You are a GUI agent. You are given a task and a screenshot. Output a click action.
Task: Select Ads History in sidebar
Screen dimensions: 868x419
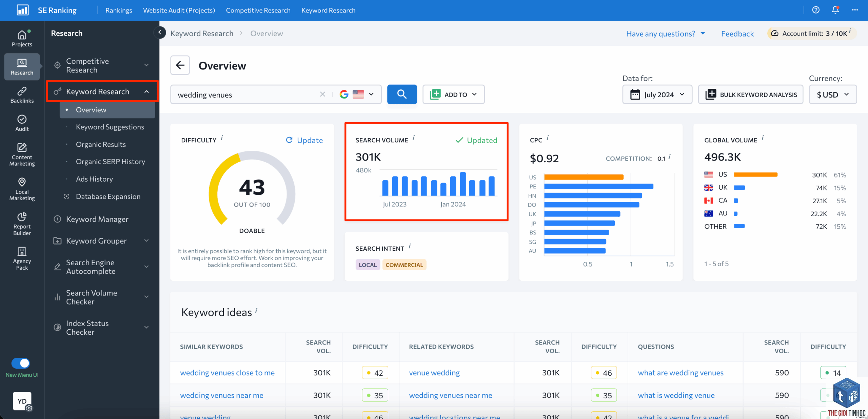[94, 179]
